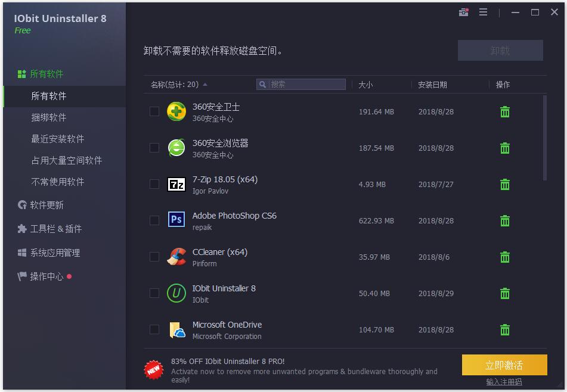Click the 卸载 uninstall button
The height and width of the screenshot is (392, 567).
500,51
